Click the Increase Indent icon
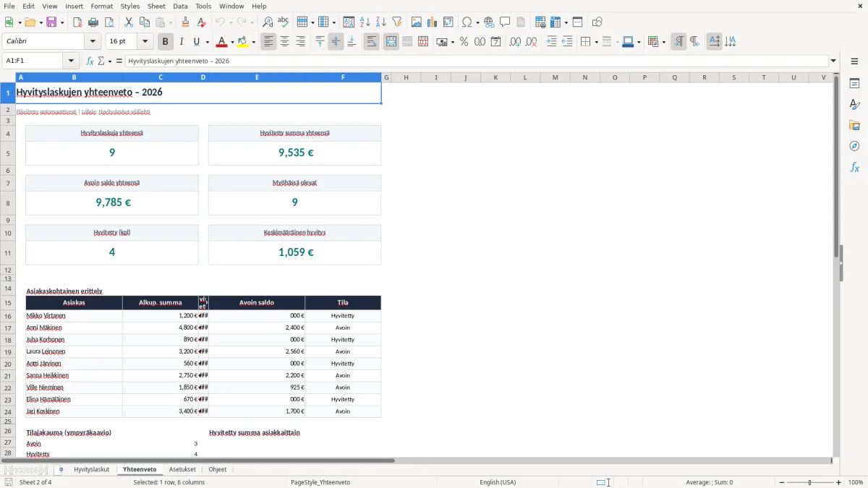 [551, 42]
